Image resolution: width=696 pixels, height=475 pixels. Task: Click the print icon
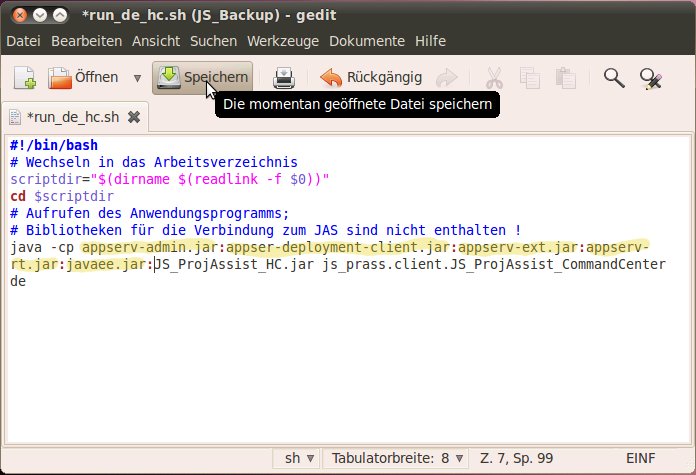coord(284,78)
